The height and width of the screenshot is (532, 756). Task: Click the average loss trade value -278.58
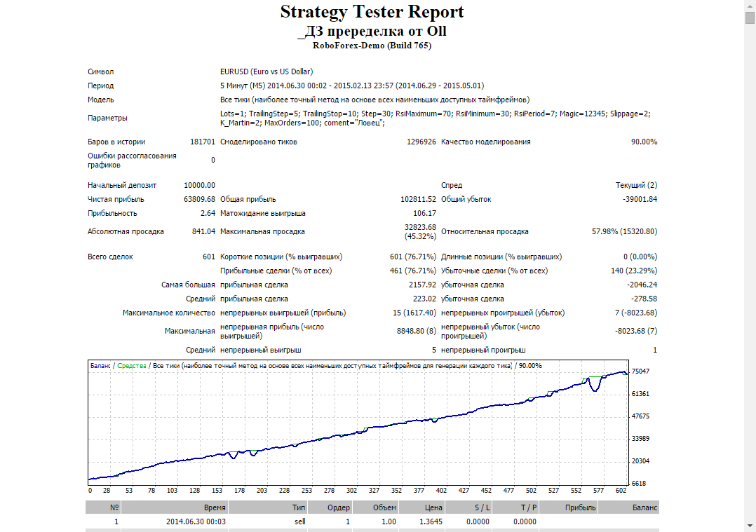[644, 299]
